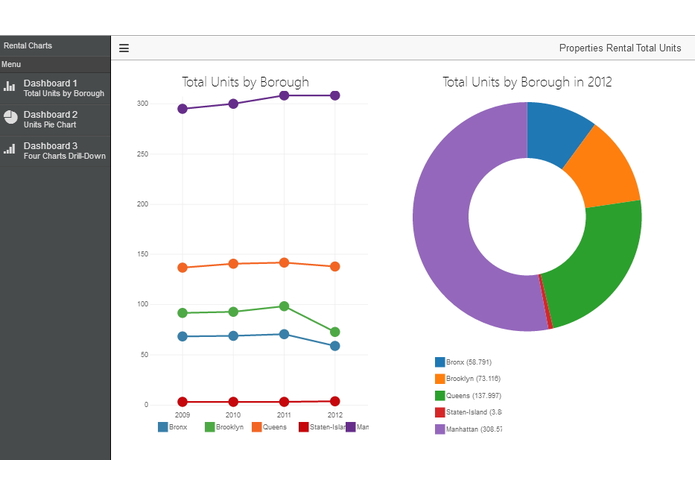Click the Brooklyn 2012 green data point
This screenshot has height=494, width=695.
tap(335, 332)
